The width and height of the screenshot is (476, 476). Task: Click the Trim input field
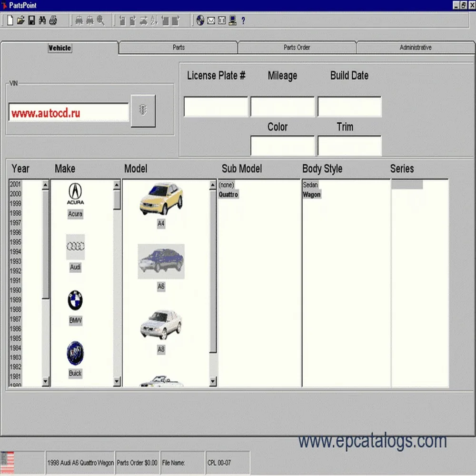pos(349,145)
